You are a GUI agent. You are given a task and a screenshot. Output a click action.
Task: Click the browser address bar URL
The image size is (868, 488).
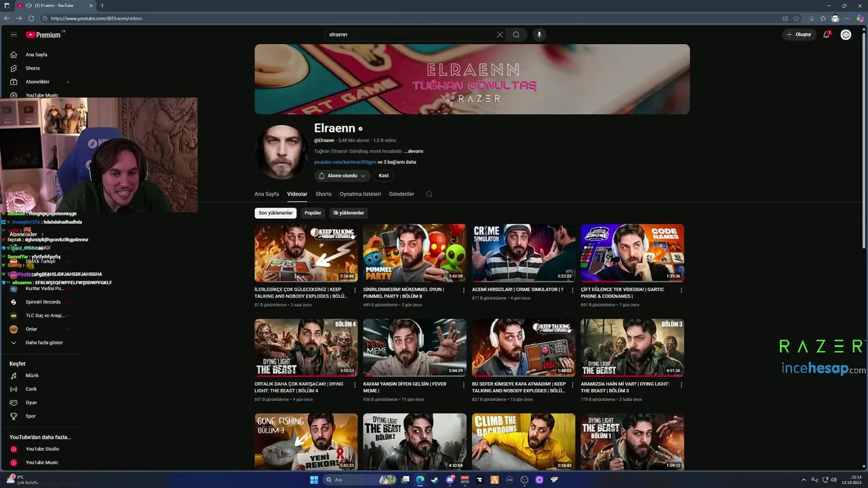point(96,18)
